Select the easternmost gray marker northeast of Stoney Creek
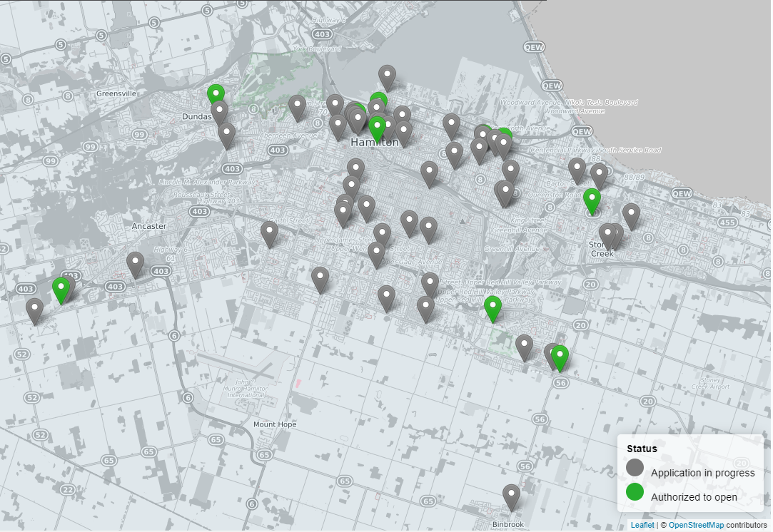Viewport: 773px width, 532px height. pyautogui.click(x=631, y=215)
